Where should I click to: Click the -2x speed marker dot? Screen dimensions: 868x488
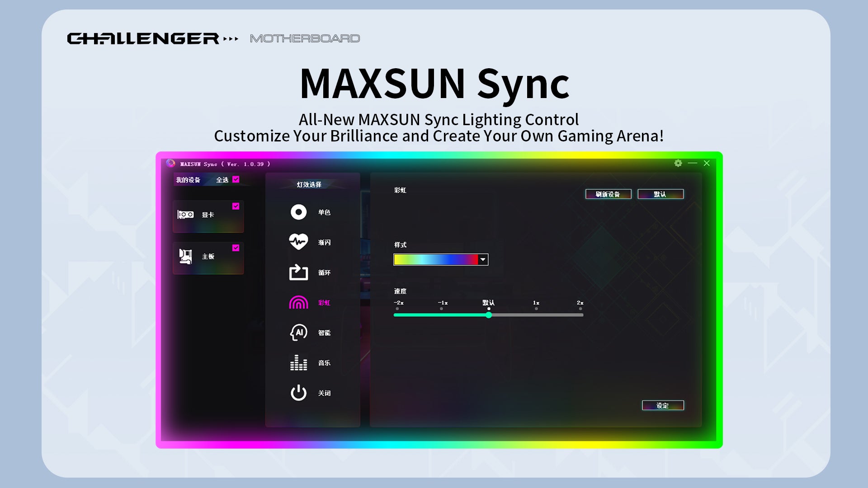(x=397, y=309)
